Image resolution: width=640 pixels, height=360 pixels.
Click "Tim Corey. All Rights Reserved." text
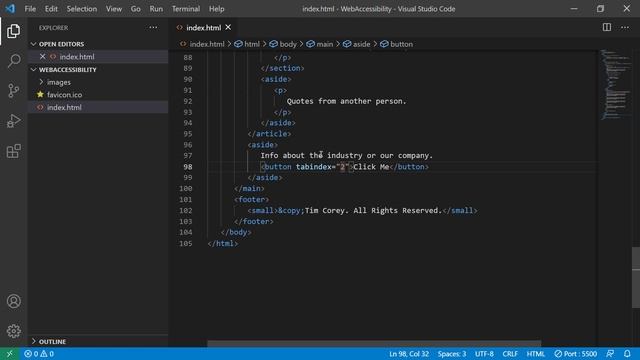(x=373, y=211)
